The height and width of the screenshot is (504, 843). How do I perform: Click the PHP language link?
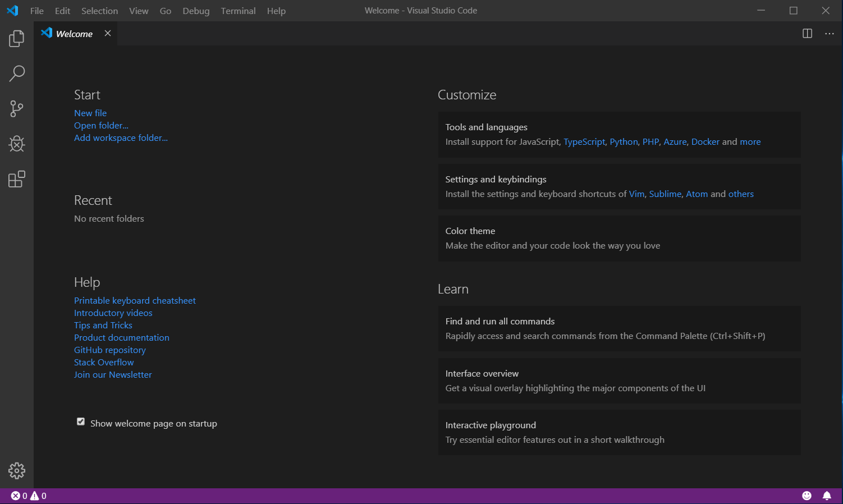[650, 141]
